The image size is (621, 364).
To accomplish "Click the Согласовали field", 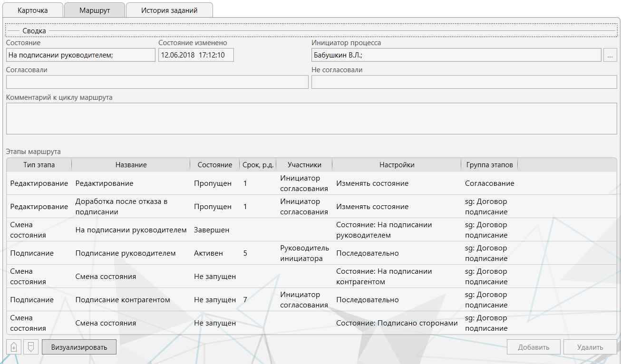I will point(157,82).
